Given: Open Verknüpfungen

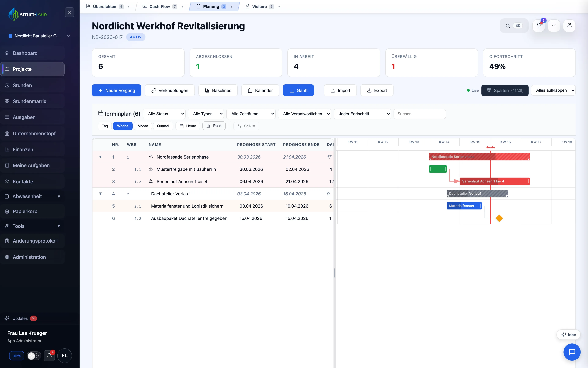Looking at the screenshot, I should [x=170, y=90].
